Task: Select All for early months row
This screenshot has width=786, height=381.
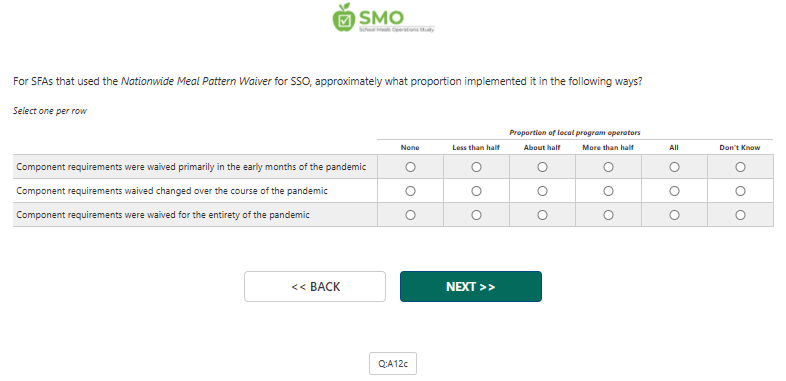Action: click(674, 167)
